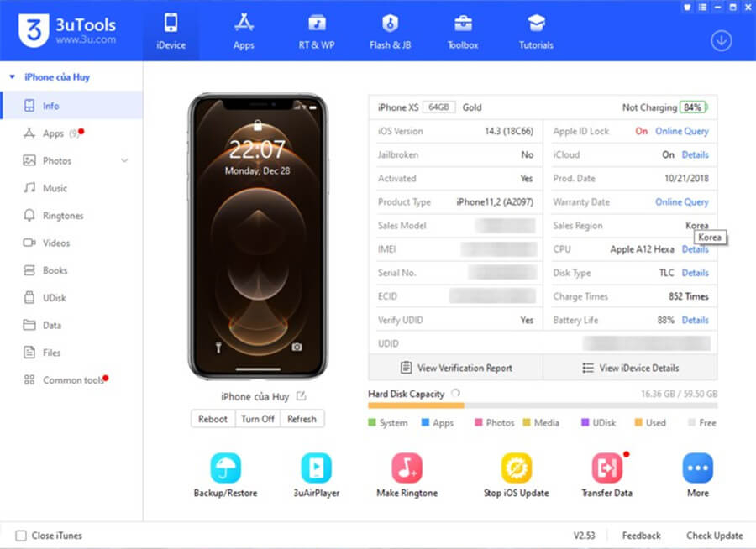Click the Hard Disk Capacity usage bar
The height and width of the screenshot is (549, 756).
tap(543, 405)
